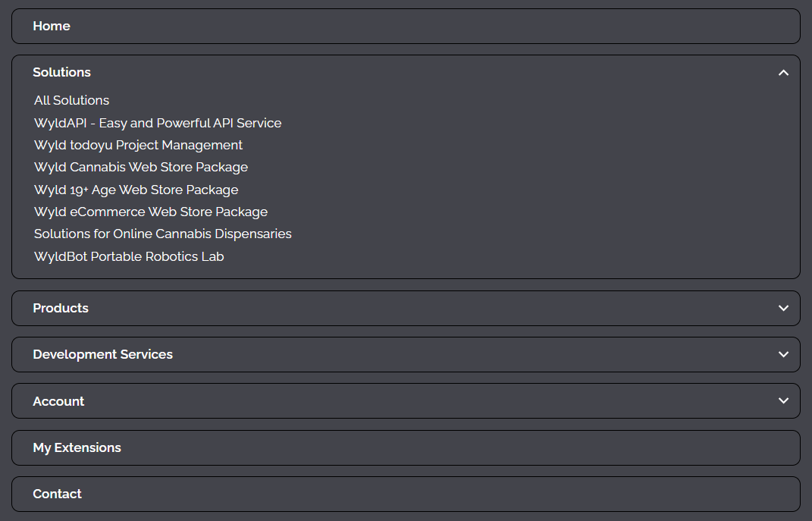Open Wyld eCommerce Web Store Package
Viewport: 812px width, 521px height.
[x=150, y=212]
